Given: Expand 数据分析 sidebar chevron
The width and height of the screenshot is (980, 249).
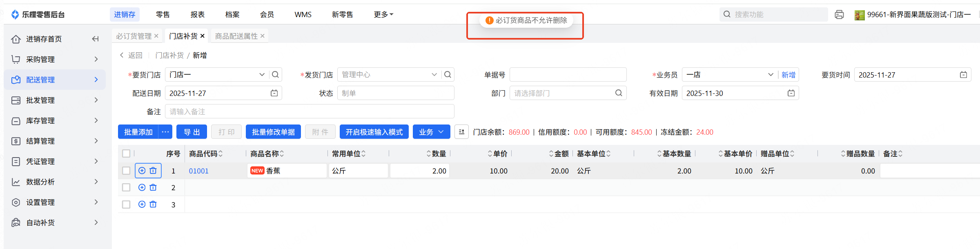Looking at the screenshot, I should point(96,182).
